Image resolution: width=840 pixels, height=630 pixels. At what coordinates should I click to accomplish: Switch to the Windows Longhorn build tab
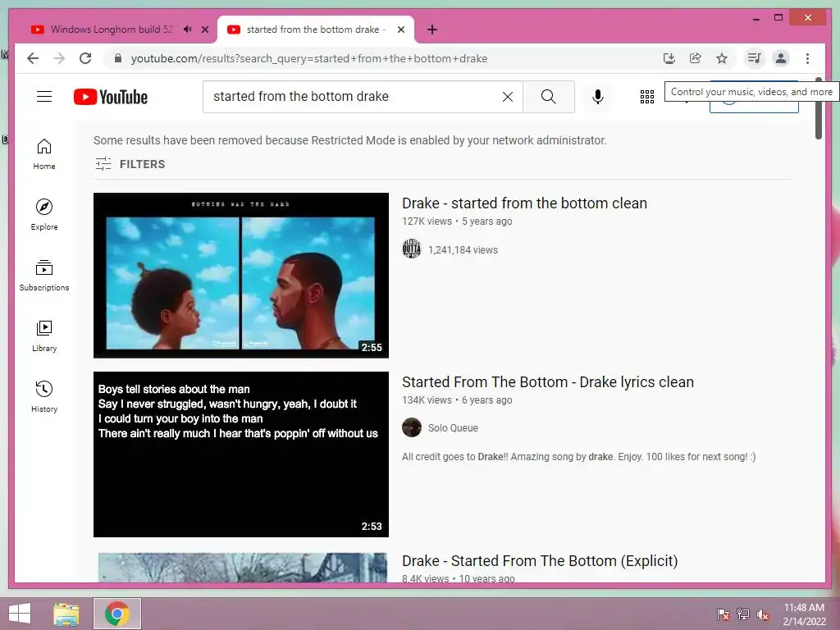tap(112, 30)
